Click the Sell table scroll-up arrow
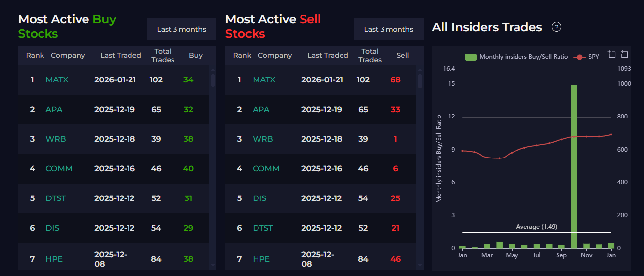This screenshot has width=644, height=276. (x=420, y=70)
